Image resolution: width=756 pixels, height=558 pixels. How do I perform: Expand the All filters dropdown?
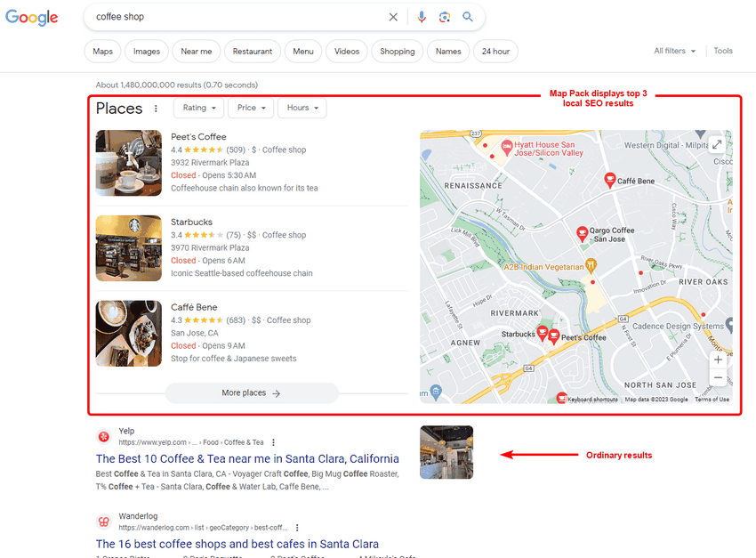[x=674, y=51]
